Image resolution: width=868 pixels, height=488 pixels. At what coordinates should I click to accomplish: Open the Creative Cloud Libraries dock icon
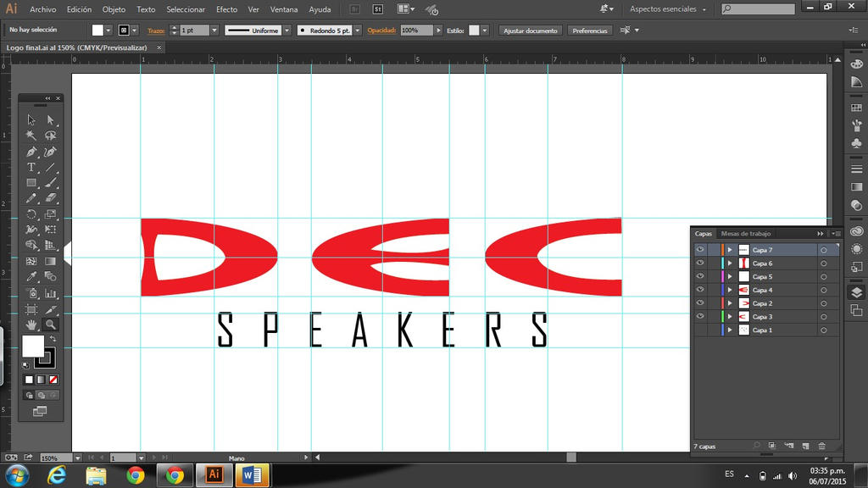coord(856,230)
